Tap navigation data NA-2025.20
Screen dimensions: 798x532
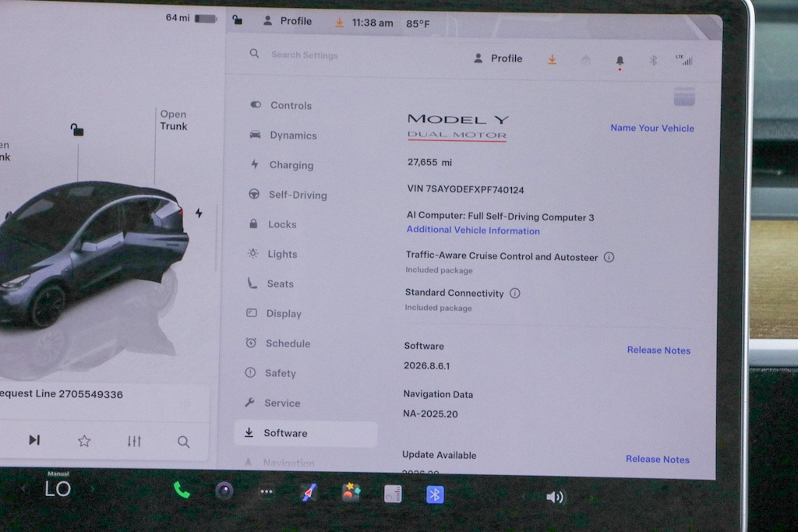coord(430,414)
